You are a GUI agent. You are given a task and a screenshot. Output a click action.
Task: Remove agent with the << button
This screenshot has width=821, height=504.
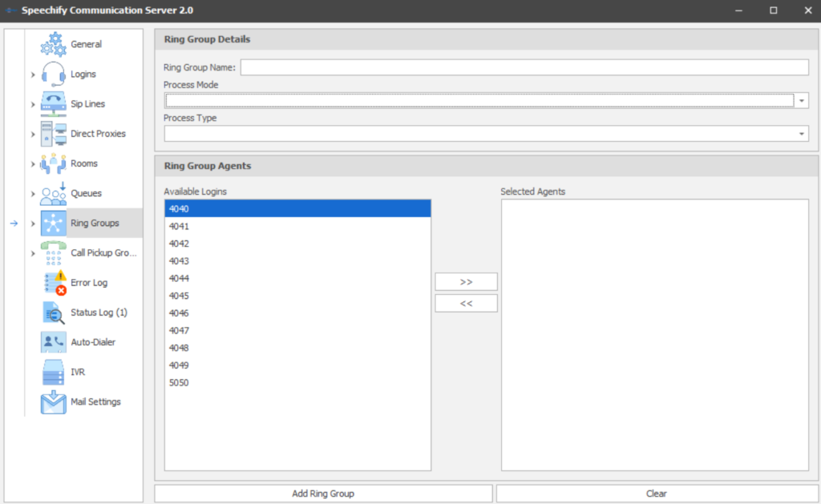click(466, 304)
